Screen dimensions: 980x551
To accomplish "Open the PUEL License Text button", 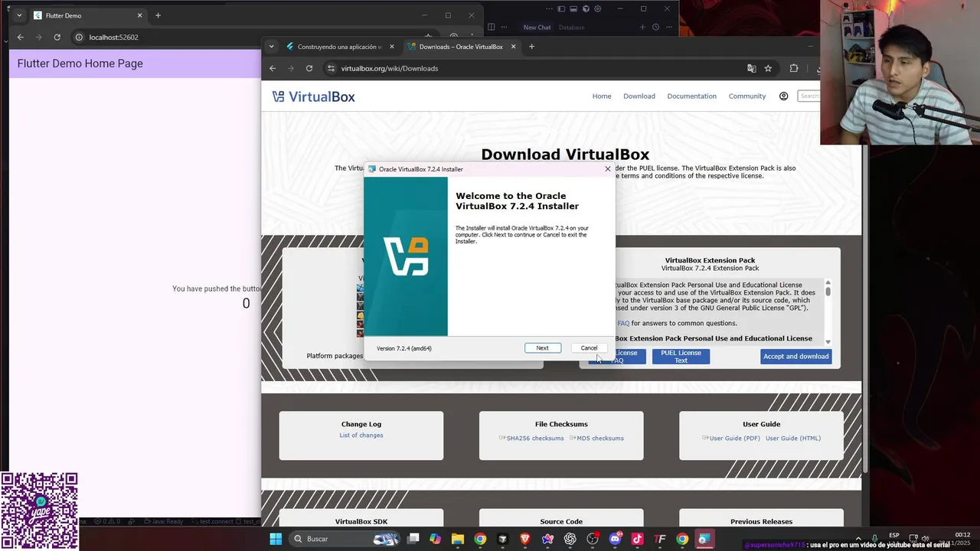I will 681,357.
